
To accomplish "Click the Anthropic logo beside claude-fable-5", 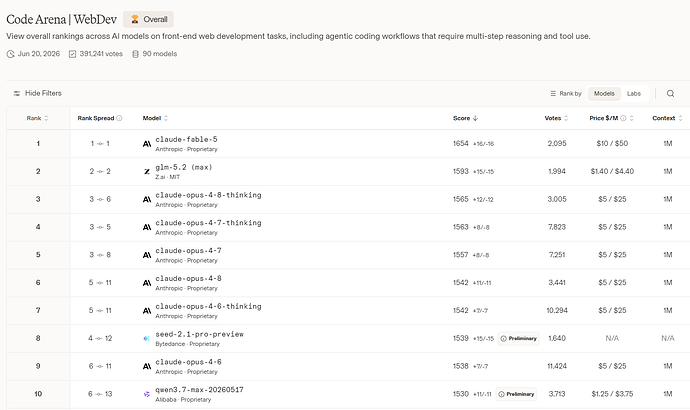I will 147,144.
